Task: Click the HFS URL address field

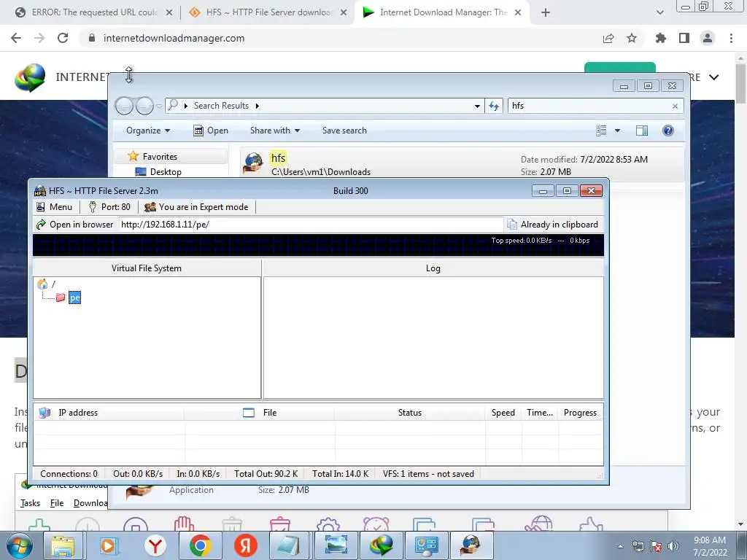Action: [311, 225]
